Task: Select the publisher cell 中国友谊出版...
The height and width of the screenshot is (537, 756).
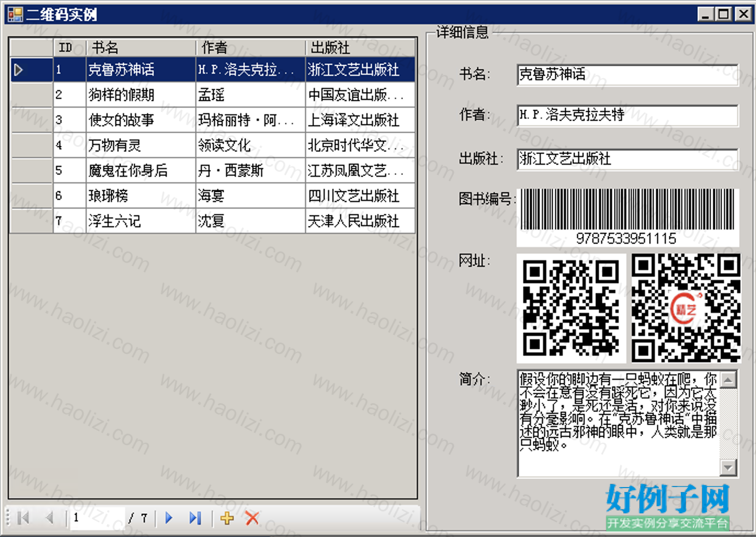Action: [360, 95]
